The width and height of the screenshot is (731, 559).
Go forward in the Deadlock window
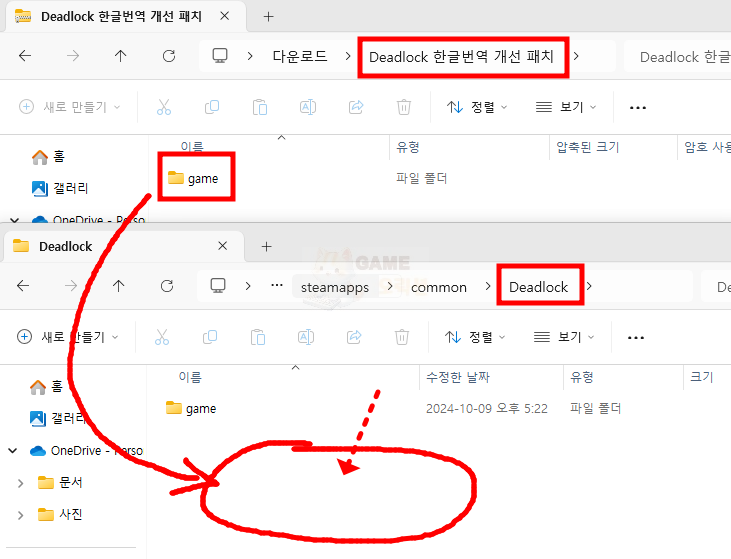71,286
